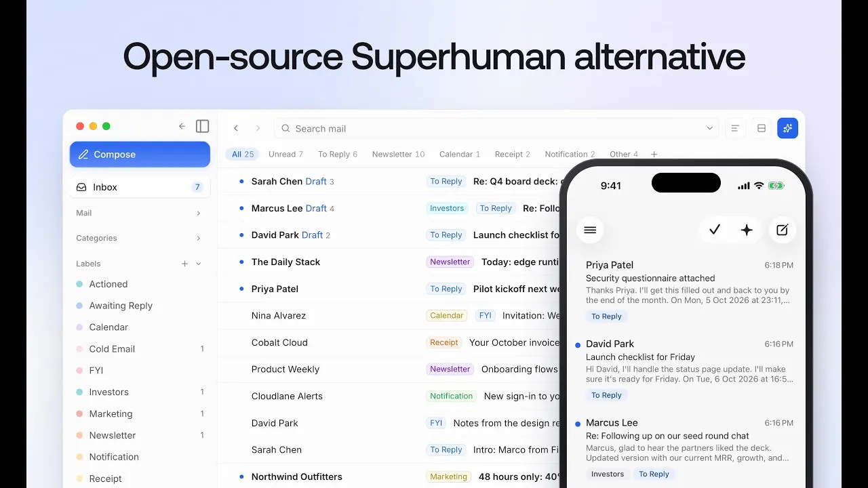Select the Cold Email label

coord(140,349)
